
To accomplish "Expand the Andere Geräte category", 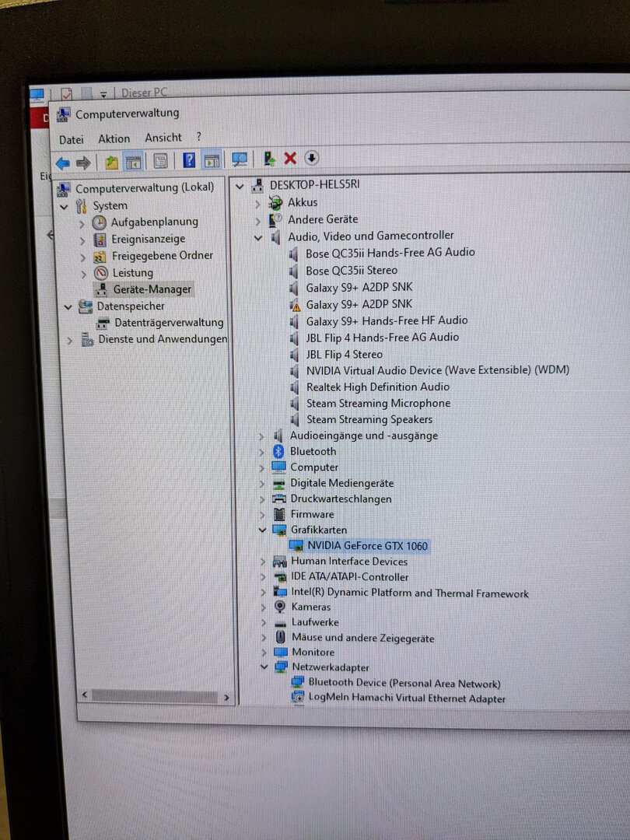I will tap(257, 221).
